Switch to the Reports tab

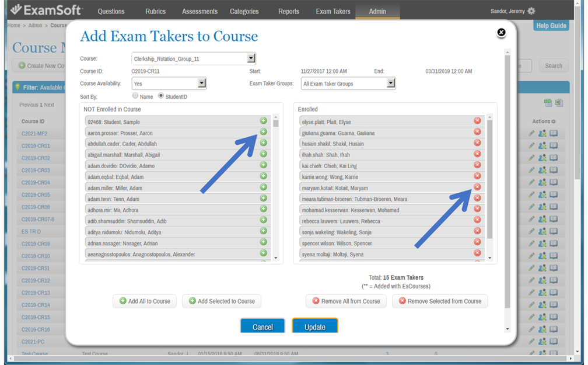pyautogui.click(x=288, y=11)
